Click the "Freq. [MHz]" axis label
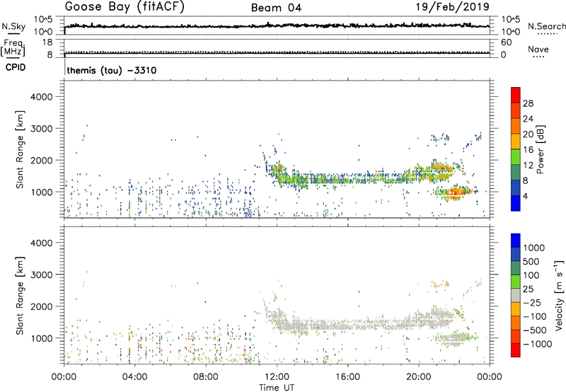This screenshot has width=566, height=392. (13, 48)
